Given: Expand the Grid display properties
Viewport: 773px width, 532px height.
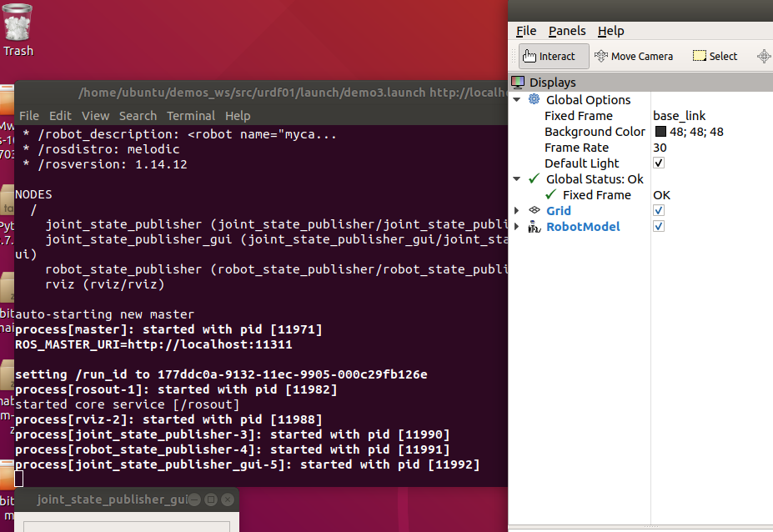Looking at the screenshot, I should (x=516, y=210).
